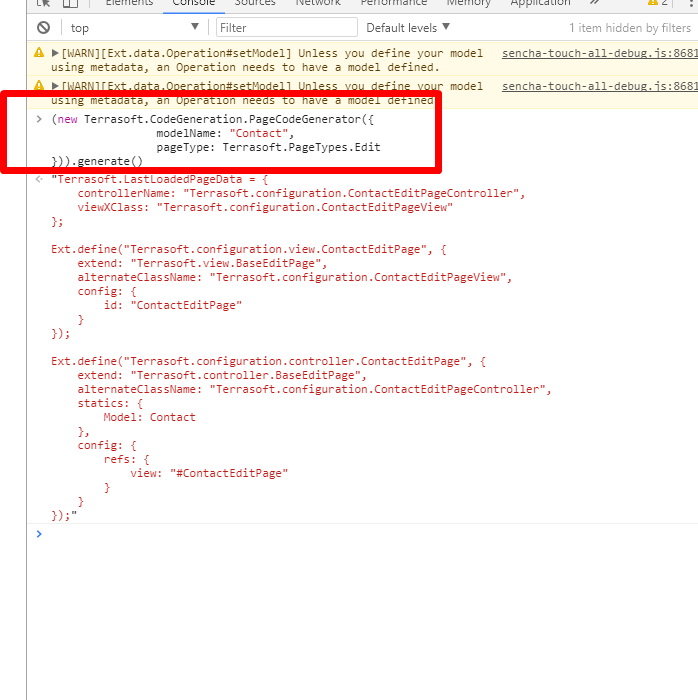Open sencha-touch-all-debug.js link in second warning

click(x=599, y=86)
